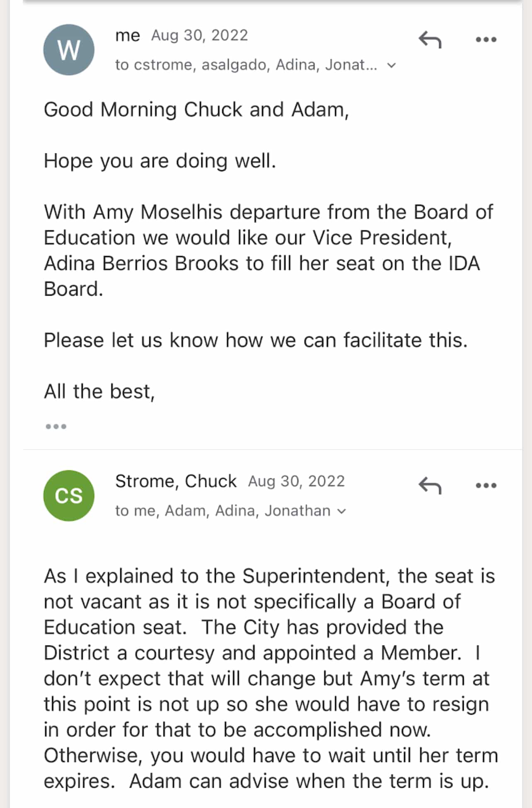Tap 'to cstrome, asalgado, Adina' recipient line
532x808 pixels.
tap(246, 65)
